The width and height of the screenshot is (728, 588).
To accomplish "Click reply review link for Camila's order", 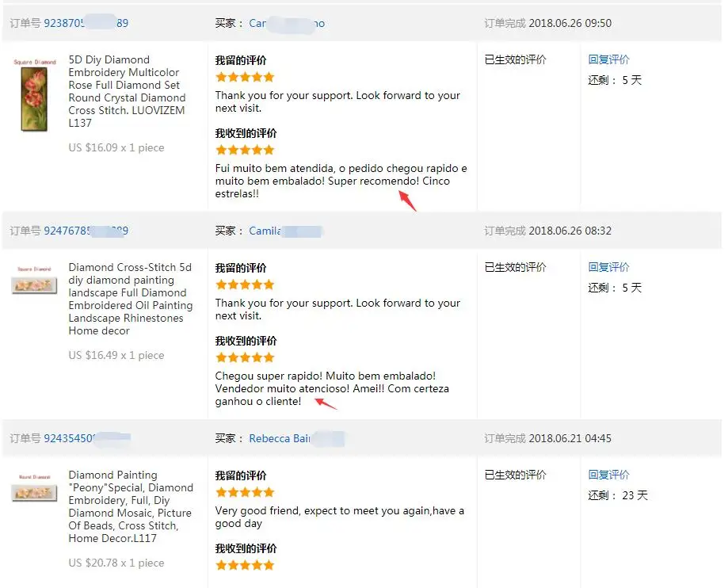I will [x=608, y=267].
